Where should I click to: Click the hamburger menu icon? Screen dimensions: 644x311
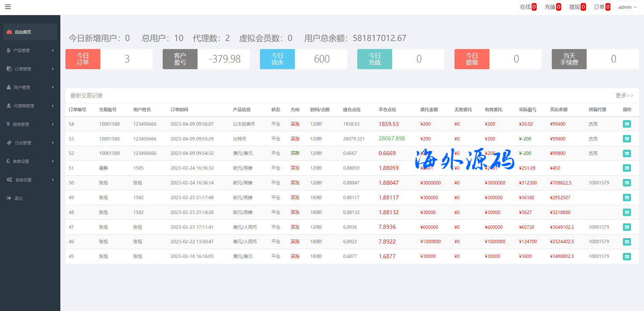[8, 7]
